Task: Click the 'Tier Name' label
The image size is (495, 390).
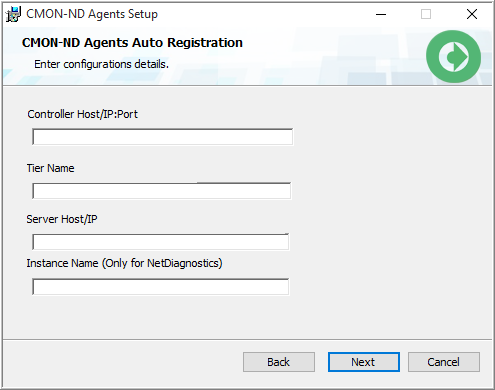Action: (x=50, y=168)
